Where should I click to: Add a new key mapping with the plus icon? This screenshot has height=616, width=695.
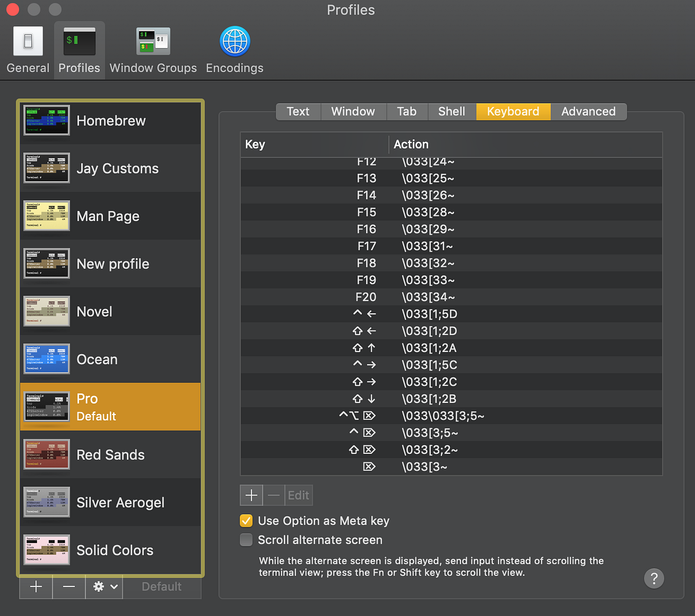(x=251, y=495)
